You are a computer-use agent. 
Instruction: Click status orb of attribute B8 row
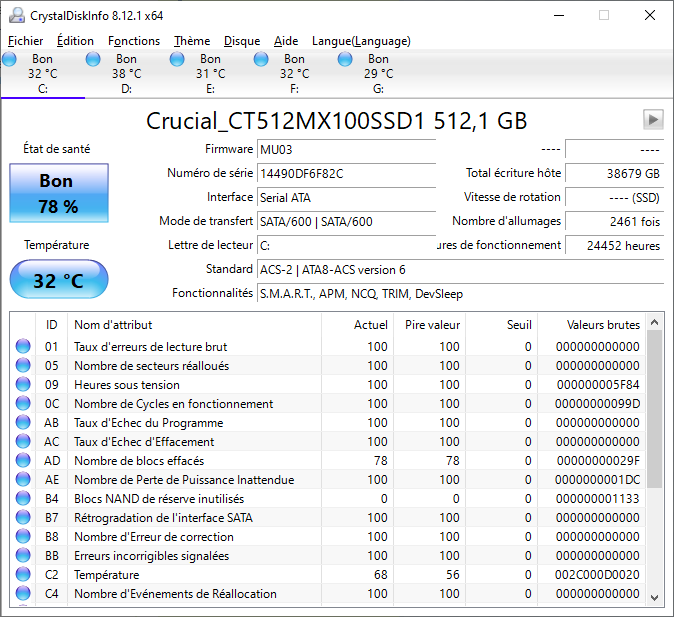[23, 536]
